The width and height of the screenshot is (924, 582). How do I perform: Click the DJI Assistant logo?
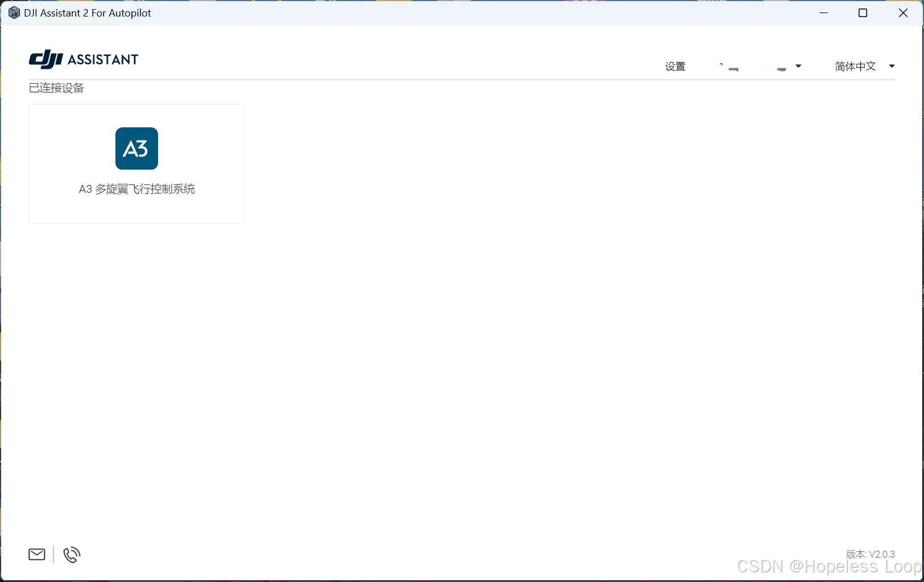[x=84, y=59]
